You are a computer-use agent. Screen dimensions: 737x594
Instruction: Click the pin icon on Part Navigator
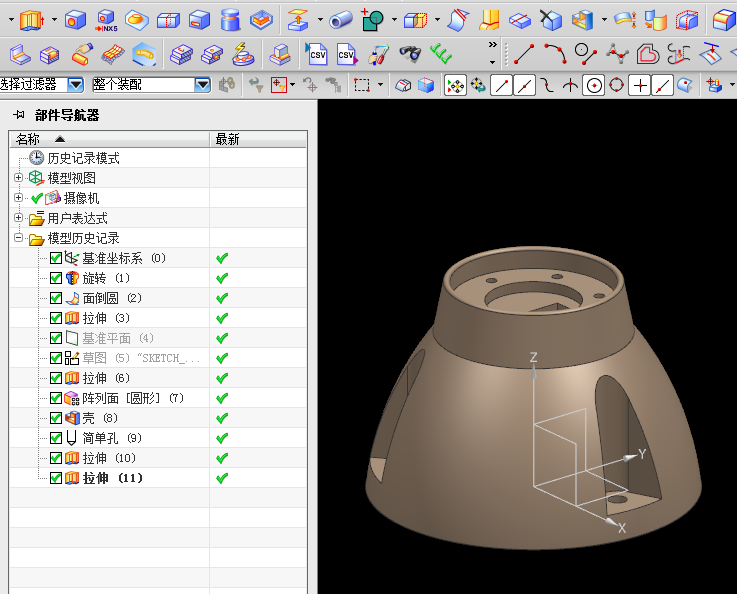click(x=19, y=115)
